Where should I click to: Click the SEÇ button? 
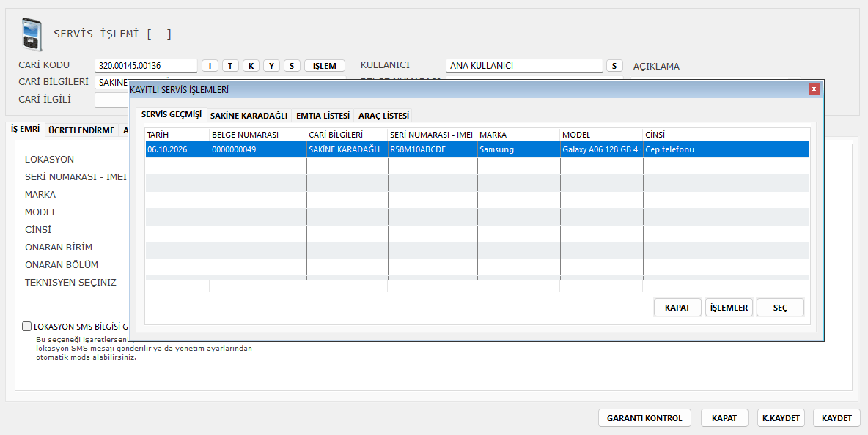780,308
